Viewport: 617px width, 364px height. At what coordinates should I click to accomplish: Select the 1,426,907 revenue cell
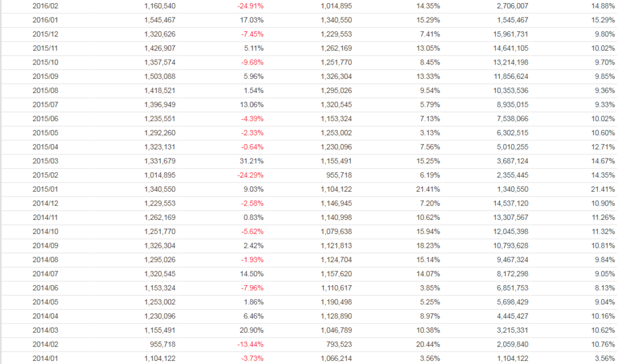click(160, 48)
